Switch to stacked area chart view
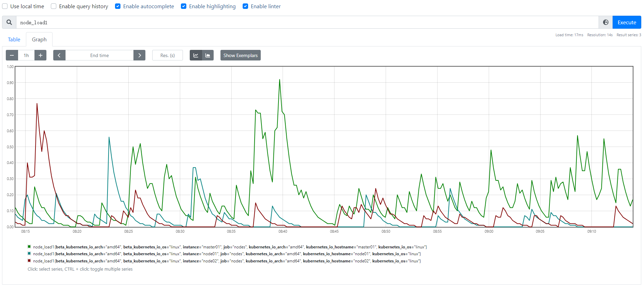 click(208, 55)
